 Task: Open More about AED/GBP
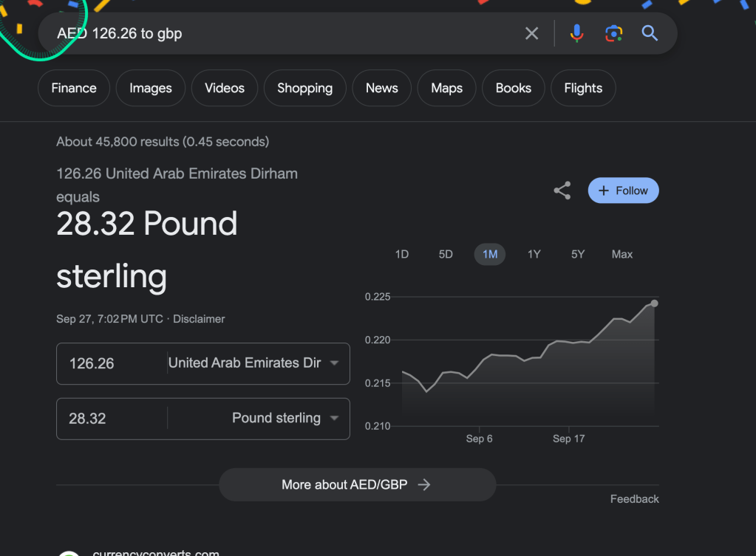click(357, 484)
